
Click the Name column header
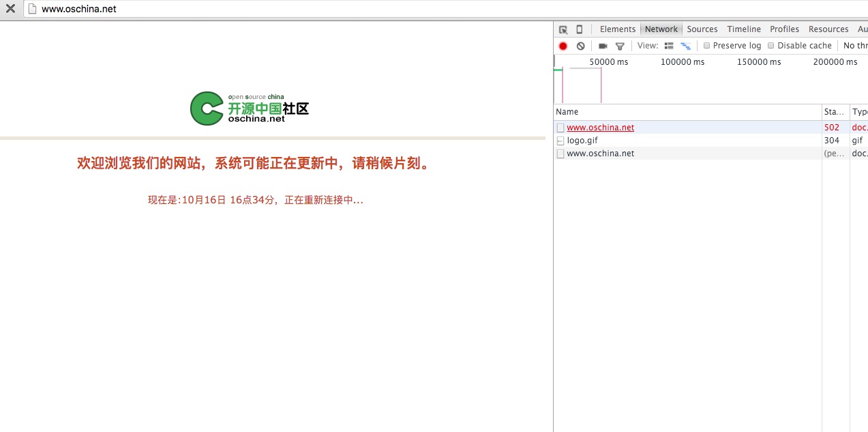(688, 112)
